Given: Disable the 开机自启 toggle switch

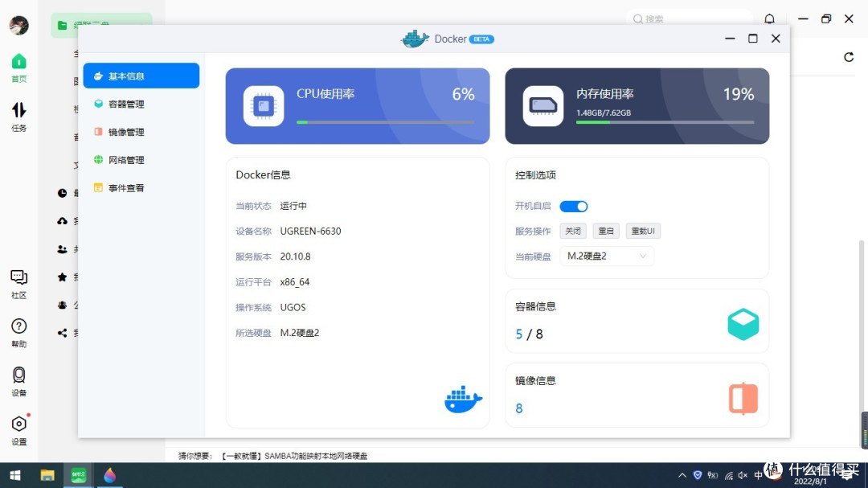Looking at the screenshot, I should (573, 206).
